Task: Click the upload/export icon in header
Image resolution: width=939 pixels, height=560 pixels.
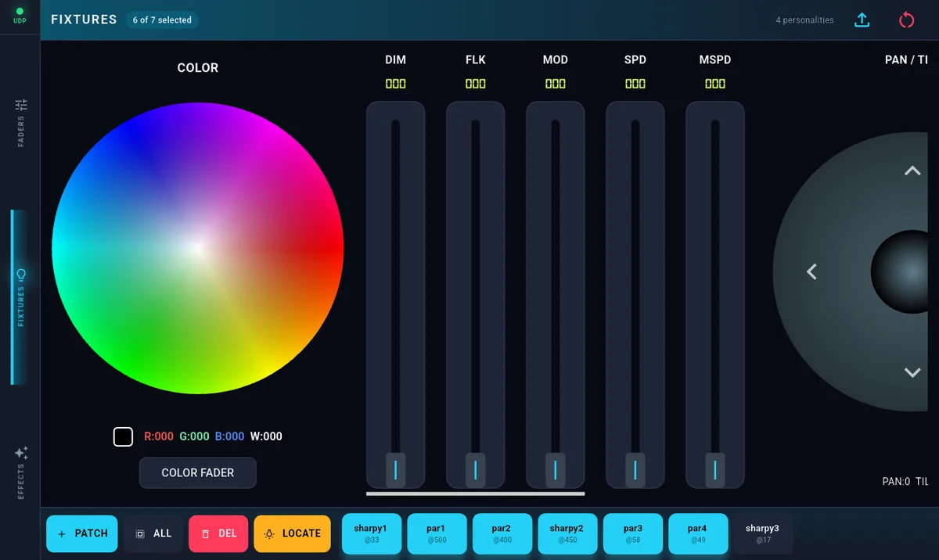Action: (862, 20)
